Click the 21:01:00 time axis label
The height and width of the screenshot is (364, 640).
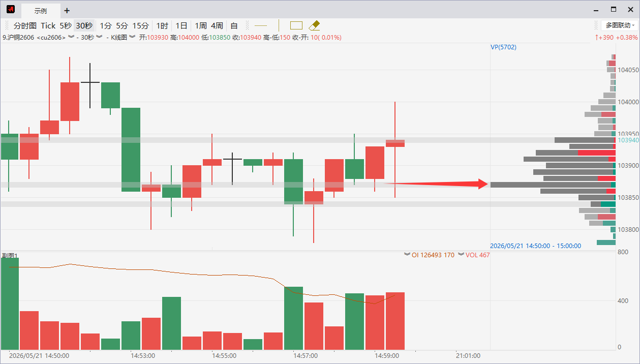point(468,356)
